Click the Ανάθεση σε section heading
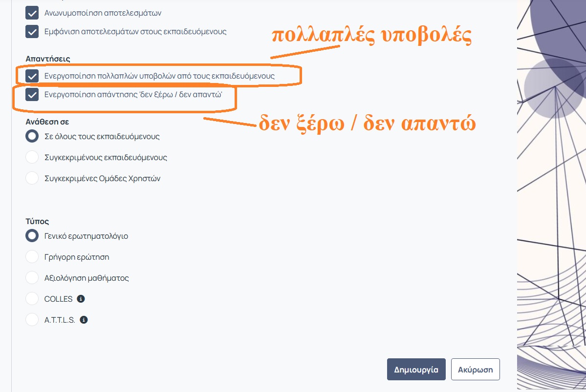The height and width of the screenshot is (392, 586). point(47,122)
